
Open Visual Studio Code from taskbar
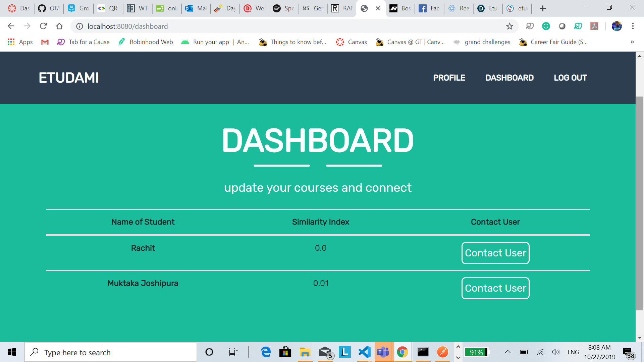364,352
